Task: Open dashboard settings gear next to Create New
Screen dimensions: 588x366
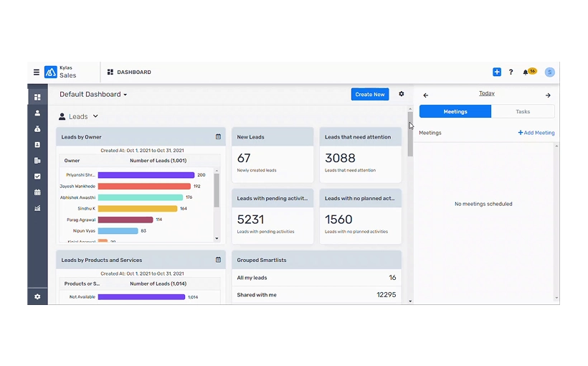Action: (x=402, y=94)
